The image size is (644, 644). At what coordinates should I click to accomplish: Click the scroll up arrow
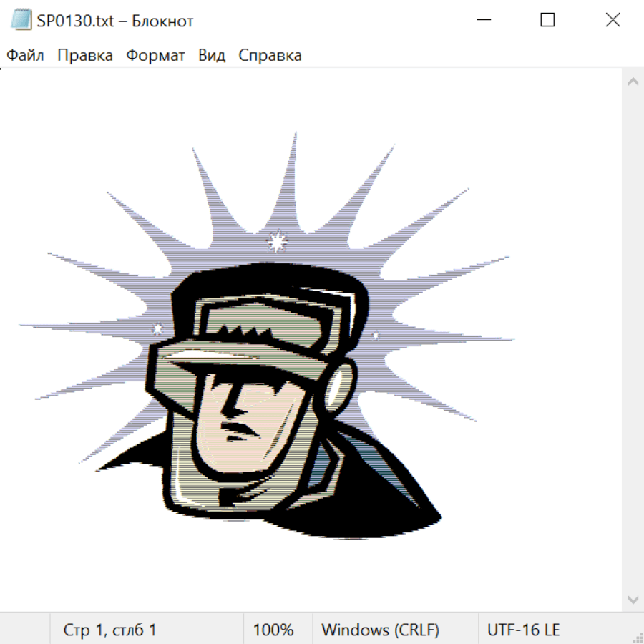(633, 82)
